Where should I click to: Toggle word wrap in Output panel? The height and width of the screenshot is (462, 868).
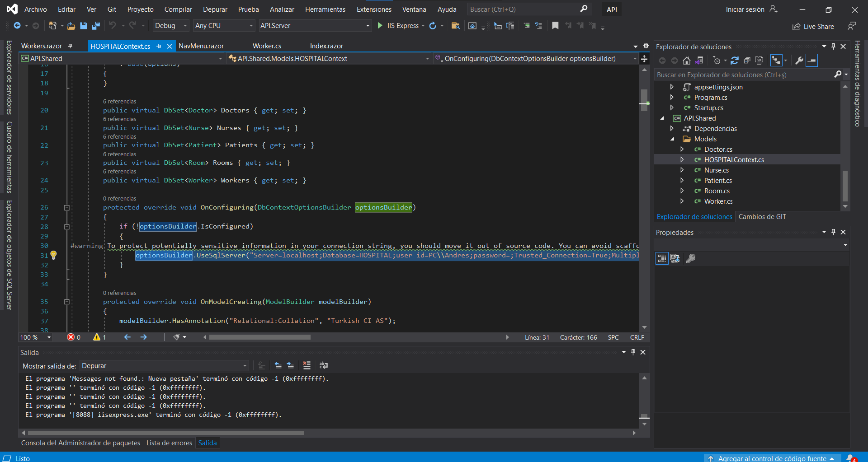click(324, 365)
